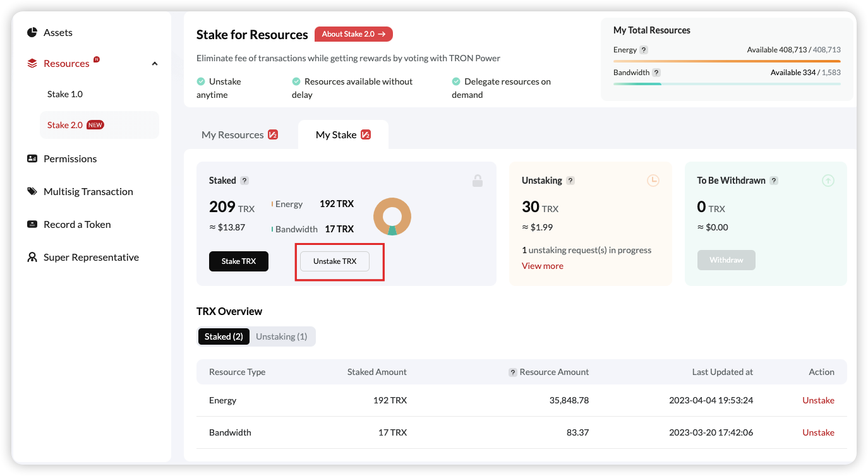Click the About Stake 2.0 button
The height and width of the screenshot is (476, 868).
pyautogui.click(x=354, y=34)
